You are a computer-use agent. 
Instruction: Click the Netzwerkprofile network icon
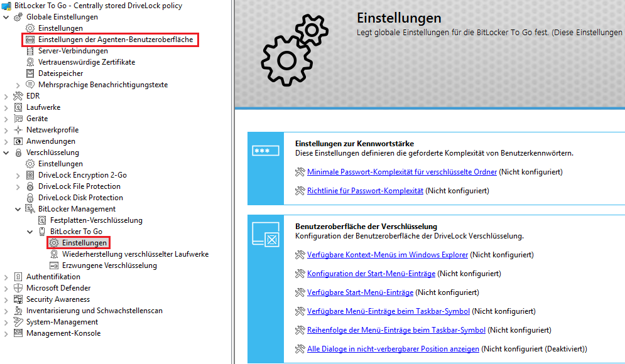point(18,130)
